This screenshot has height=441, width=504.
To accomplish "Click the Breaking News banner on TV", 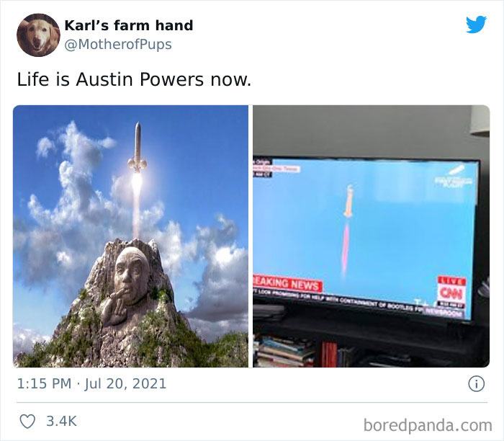I will pos(288,283).
